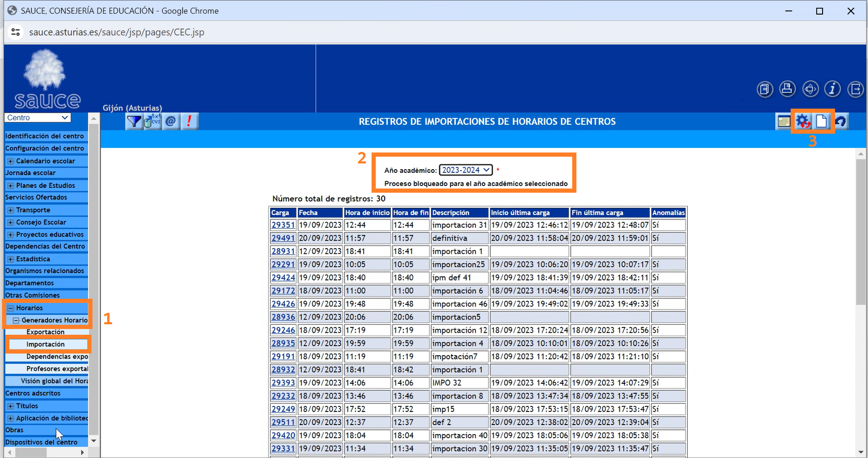Open the Año académico 2023-2024 dropdown
The width and height of the screenshot is (868, 458).
tap(466, 170)
